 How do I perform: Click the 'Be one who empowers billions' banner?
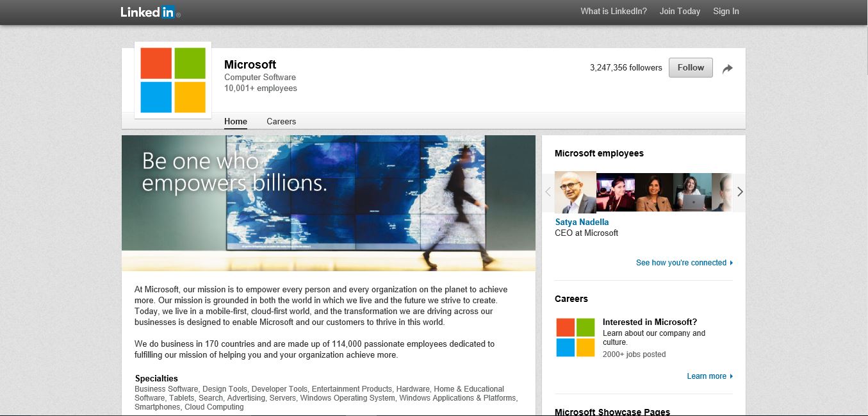(x=329, y=203)
